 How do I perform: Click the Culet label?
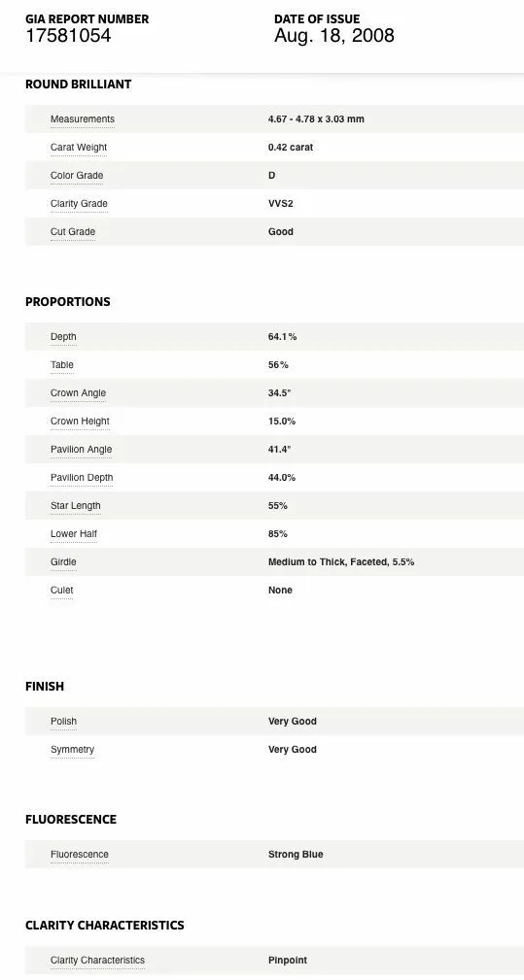(x=62, y=590)
